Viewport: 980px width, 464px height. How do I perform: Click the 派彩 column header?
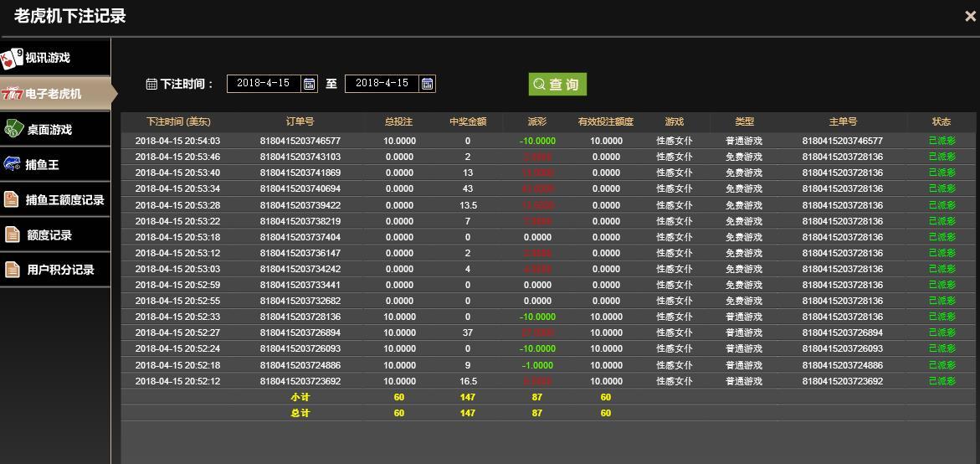tap(536, 121)
